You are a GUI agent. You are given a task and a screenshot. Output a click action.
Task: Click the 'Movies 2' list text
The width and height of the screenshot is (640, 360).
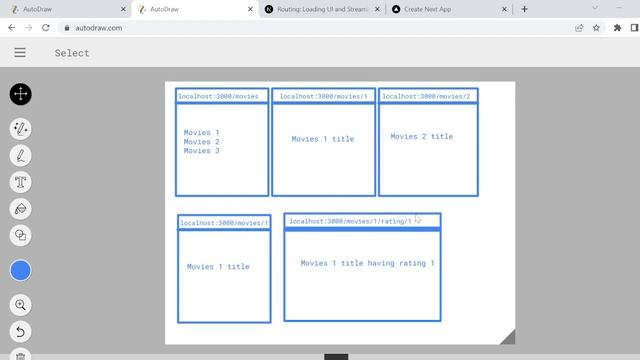(202, 142)
